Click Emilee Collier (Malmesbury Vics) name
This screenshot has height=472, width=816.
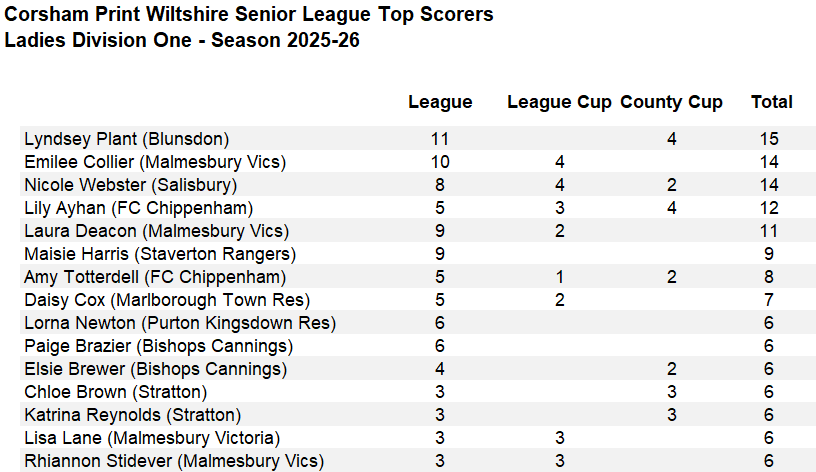click(155, 162)
